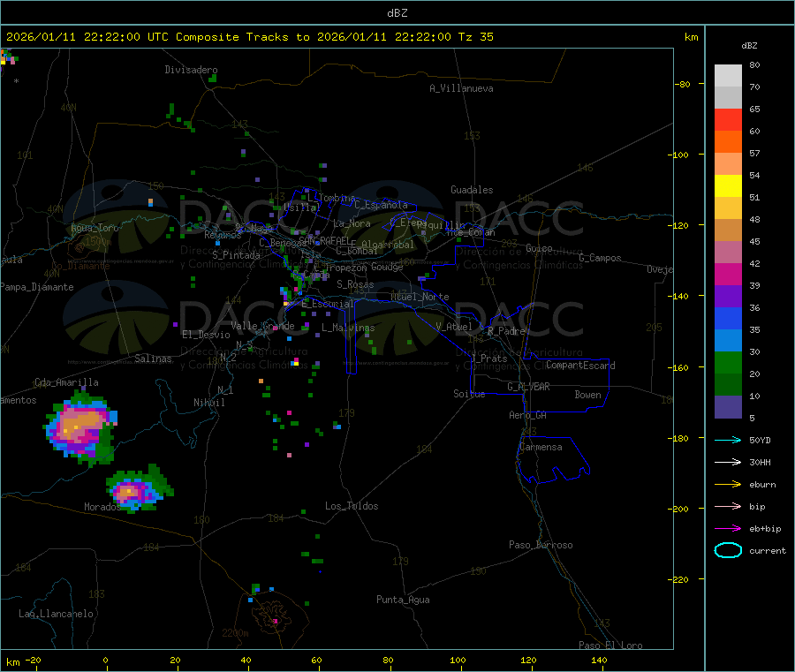
Task: Click the smaller storm cell above Morados
Action: pyautogui.click(x=138, y=489)
